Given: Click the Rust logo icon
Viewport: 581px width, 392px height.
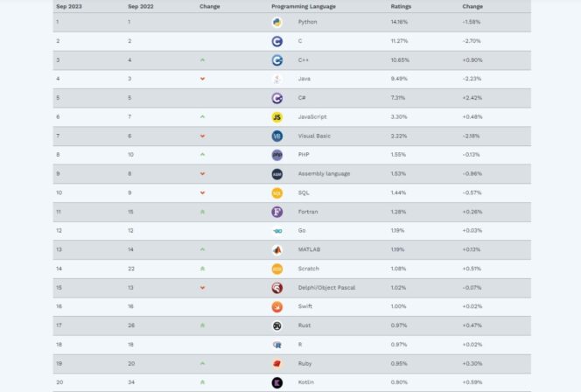Looking at the screenshot, I should coord(276,325).
